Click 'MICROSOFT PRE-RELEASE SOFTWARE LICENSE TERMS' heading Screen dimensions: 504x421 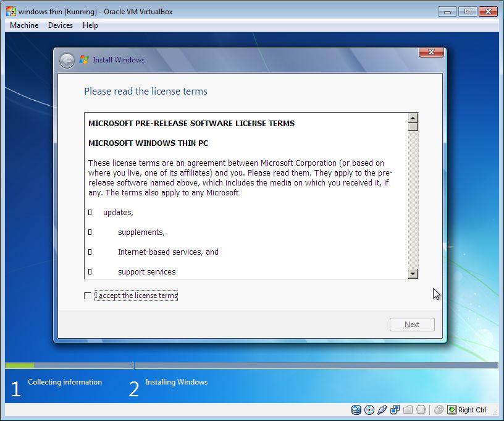(x=191, y=123)
